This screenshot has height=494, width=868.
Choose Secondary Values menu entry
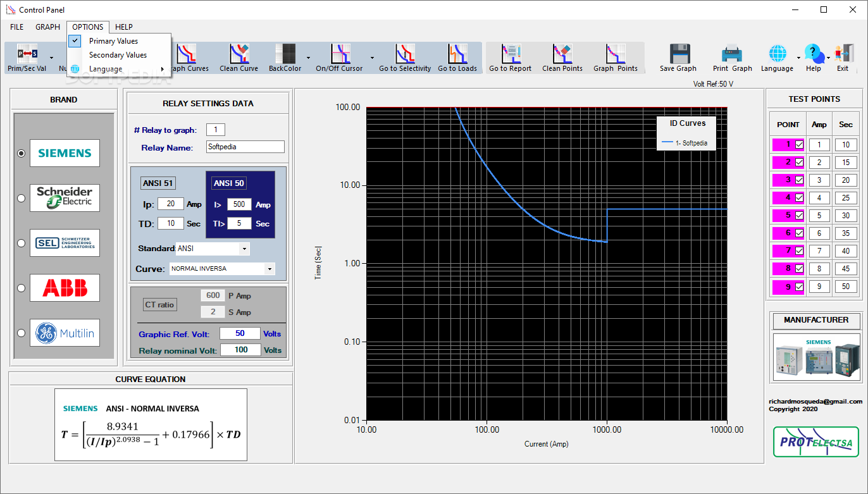click(x=119, y=55)
